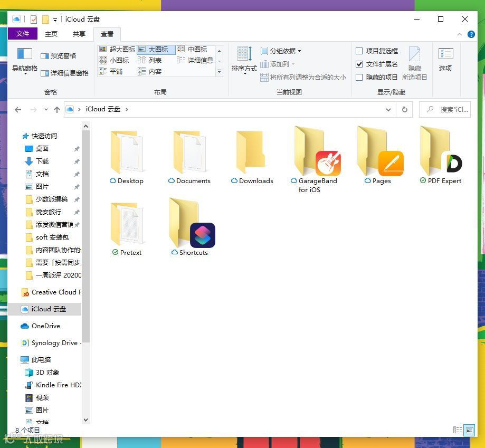This screenshot has width=485, height=448.
Task: Open the 文件 (File) menu tab
Action: click(x=23, y=34)
